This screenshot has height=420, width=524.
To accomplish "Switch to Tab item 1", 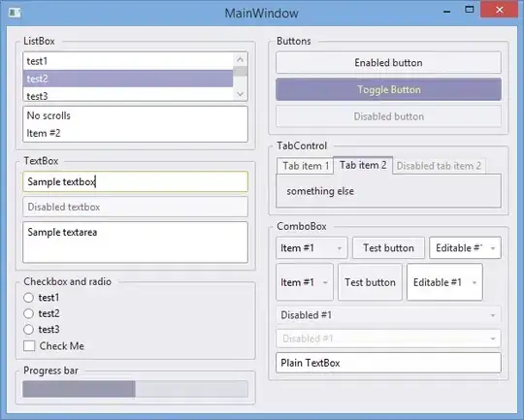I will click(x=305, y=166).
